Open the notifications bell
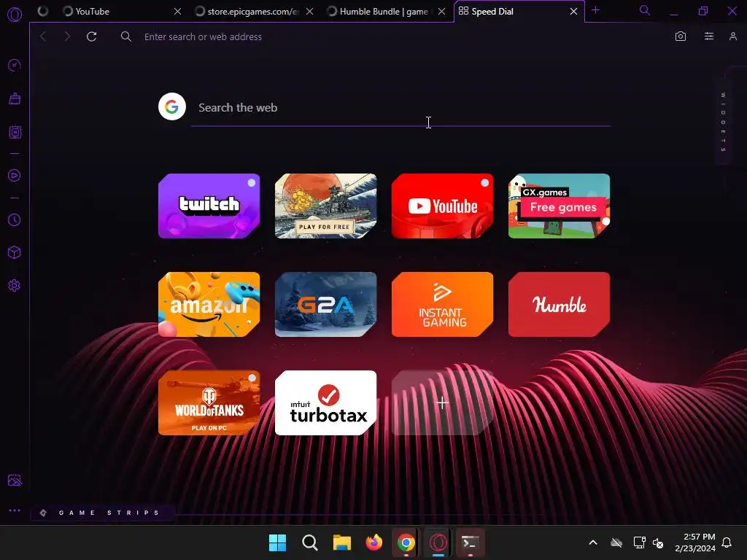Viewport: 747px width, 560px height. pyautogui.click(x=727, y=542)
